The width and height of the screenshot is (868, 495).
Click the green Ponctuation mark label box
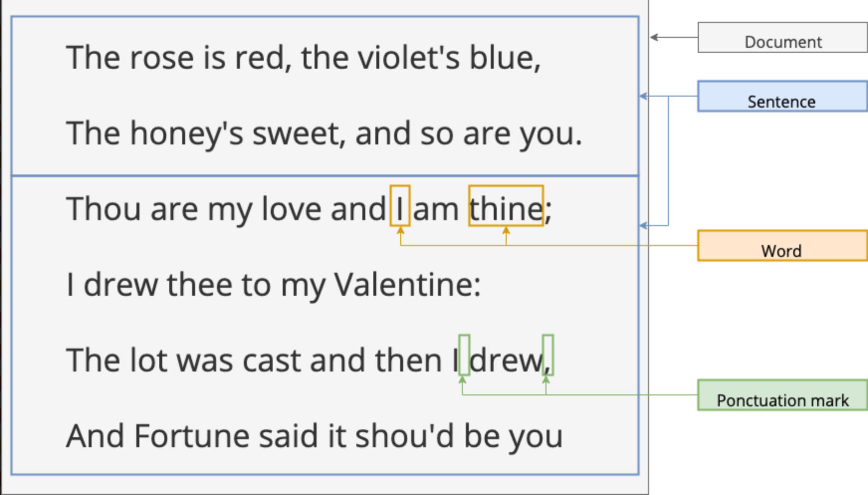click(783, 395)
